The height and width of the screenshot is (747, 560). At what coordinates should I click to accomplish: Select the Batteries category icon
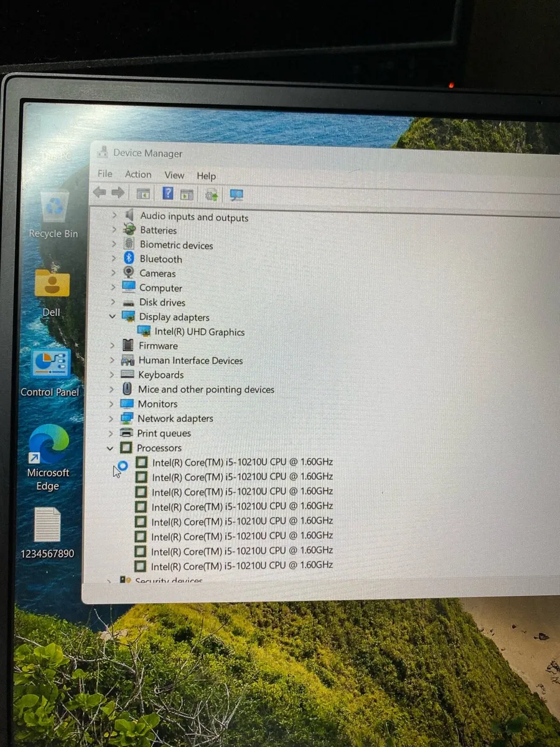(129, 229)
